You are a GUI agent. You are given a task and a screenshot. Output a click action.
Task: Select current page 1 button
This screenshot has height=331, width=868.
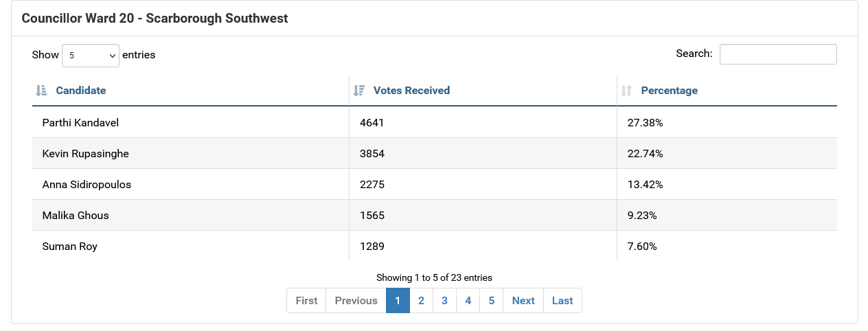click(398, 301)
